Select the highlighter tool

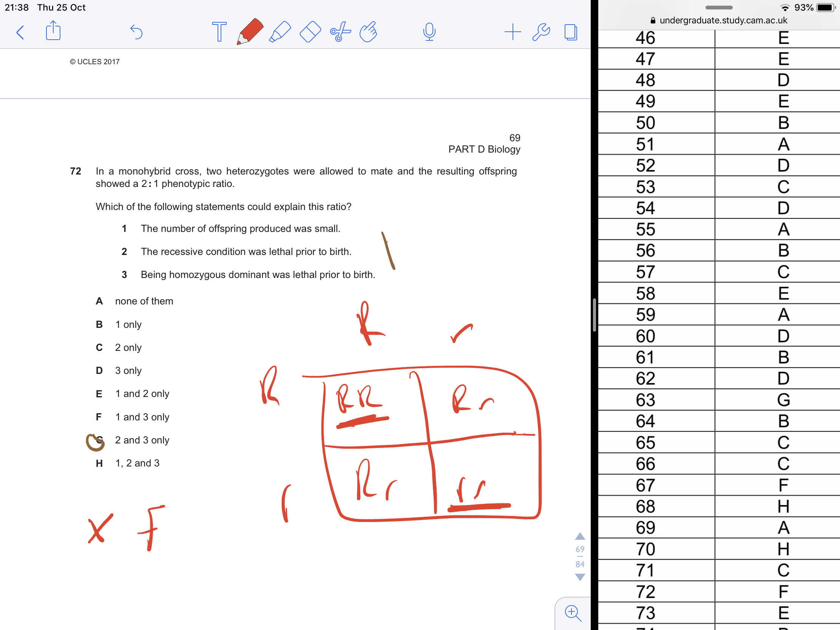(x=280, y=32)
